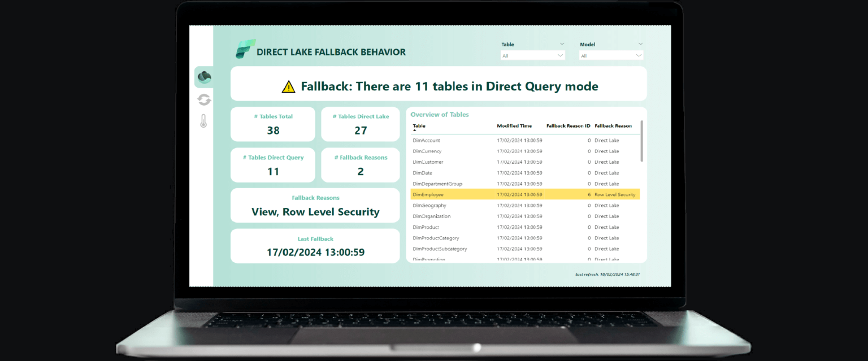
Task: Sort by the Modified Time column header
Action: [x=514, y=125]
